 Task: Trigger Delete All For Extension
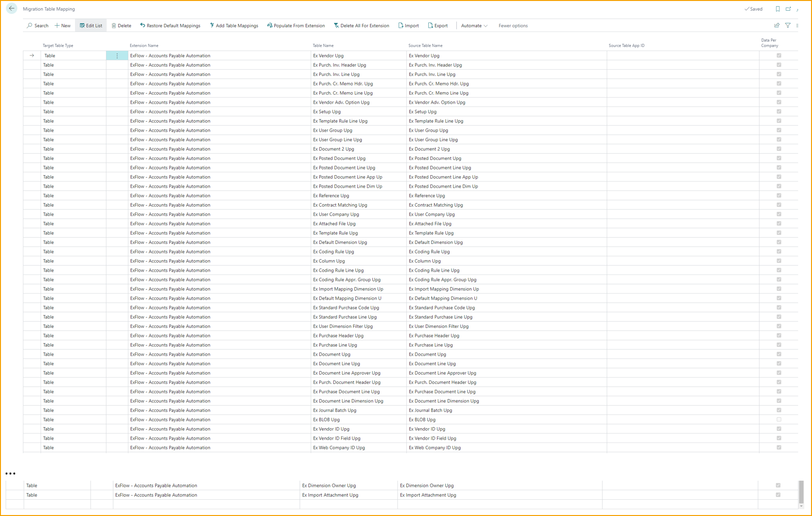[362, 25]
